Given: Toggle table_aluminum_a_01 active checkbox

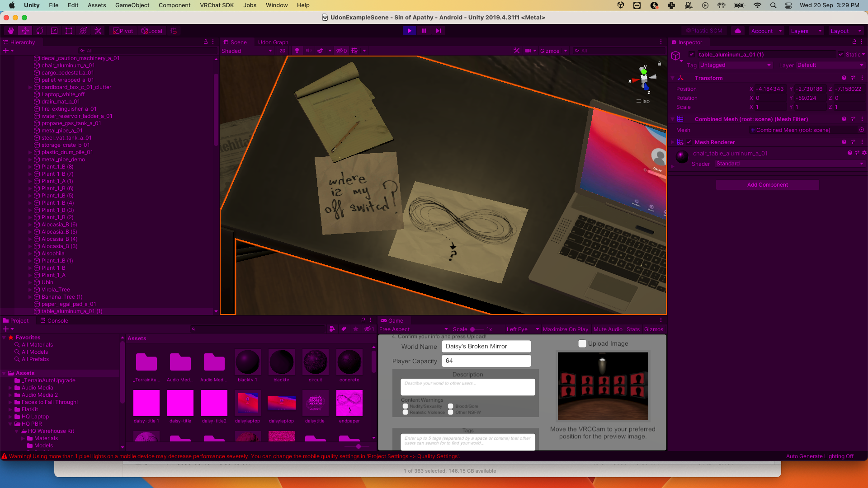Looking at the screenshot, I should pos(691,54).
